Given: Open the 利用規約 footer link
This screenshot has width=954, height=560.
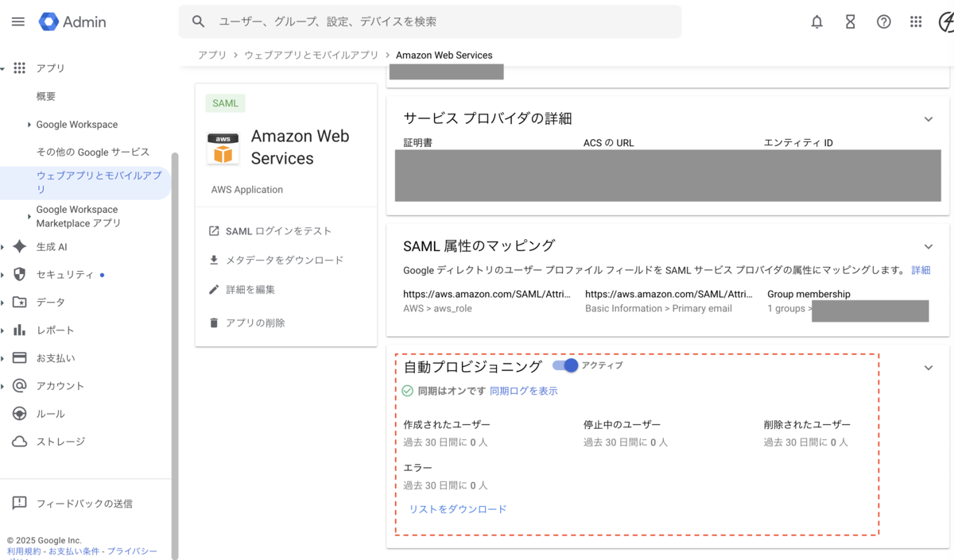Looking at the screenshot, I should (x=24, y=550).
